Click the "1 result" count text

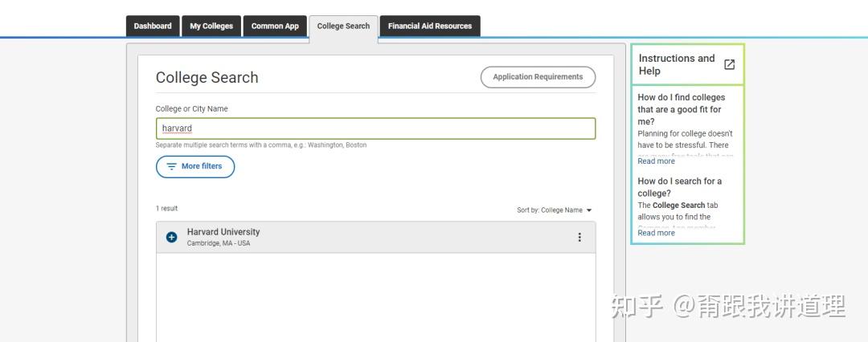(167, 209)
